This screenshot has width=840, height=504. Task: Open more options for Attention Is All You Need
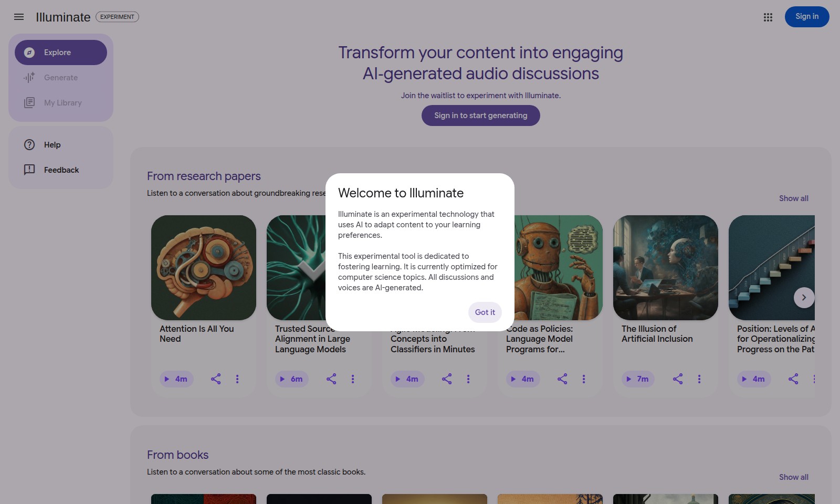tap(237, 379)
